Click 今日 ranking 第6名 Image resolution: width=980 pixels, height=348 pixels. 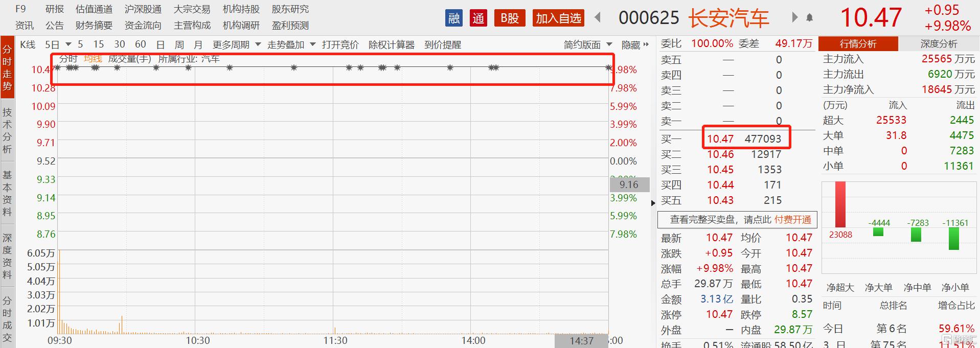pyautogui.click(x=892, y=329)
